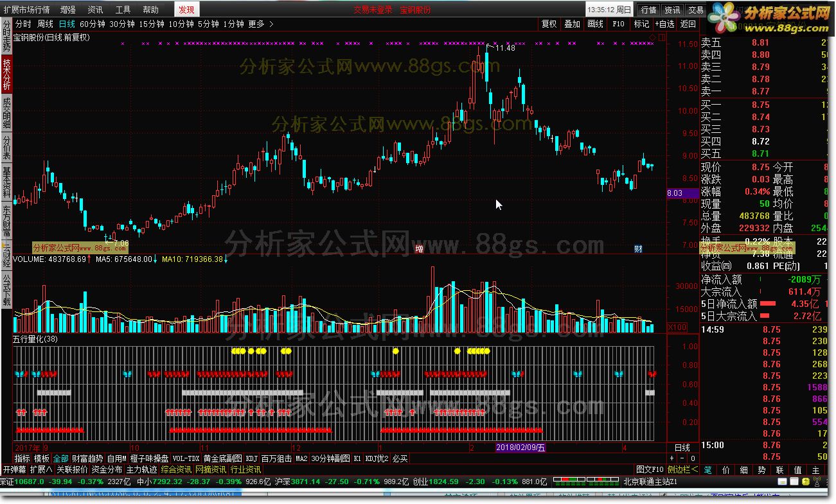
Task: Click the zoom-in plus button below 日线
Action: point(672,458)
